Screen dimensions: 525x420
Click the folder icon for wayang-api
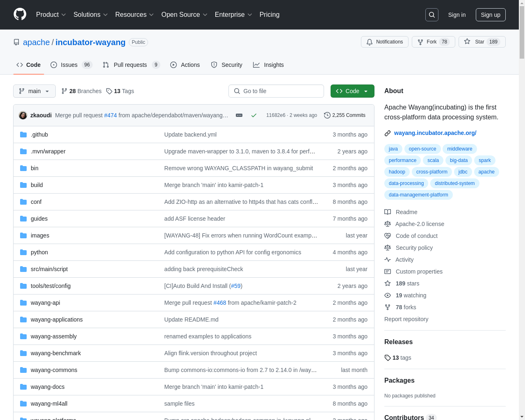click(x=23, y=303)
